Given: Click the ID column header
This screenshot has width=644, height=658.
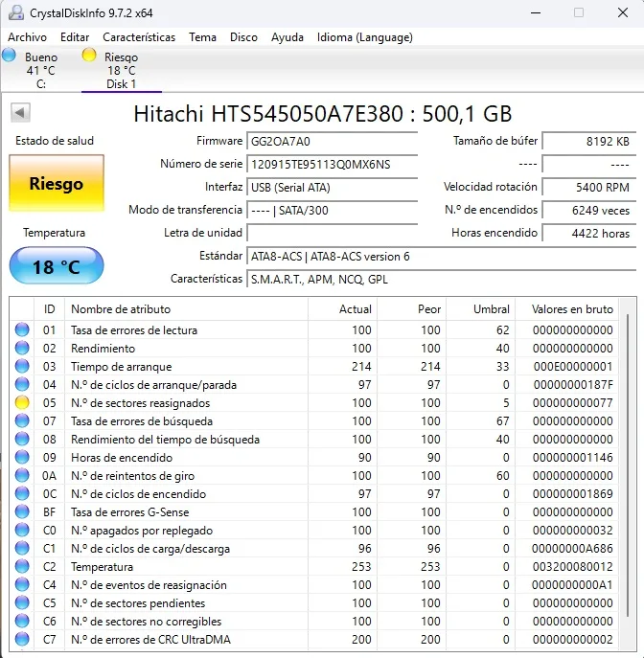Looking at the screenshot, I should coord(49,309).
